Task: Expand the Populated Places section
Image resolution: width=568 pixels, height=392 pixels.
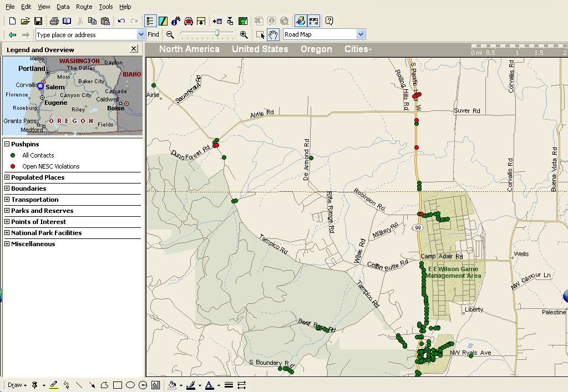Action: (7, 177)
